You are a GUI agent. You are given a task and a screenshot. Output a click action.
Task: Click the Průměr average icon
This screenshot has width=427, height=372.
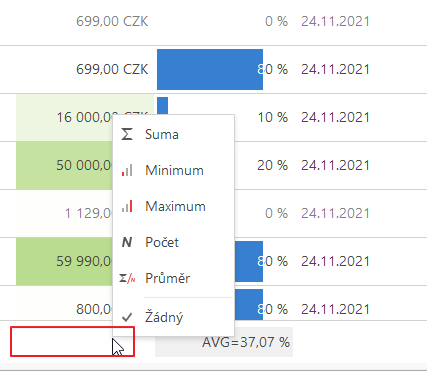pos(127,278)
